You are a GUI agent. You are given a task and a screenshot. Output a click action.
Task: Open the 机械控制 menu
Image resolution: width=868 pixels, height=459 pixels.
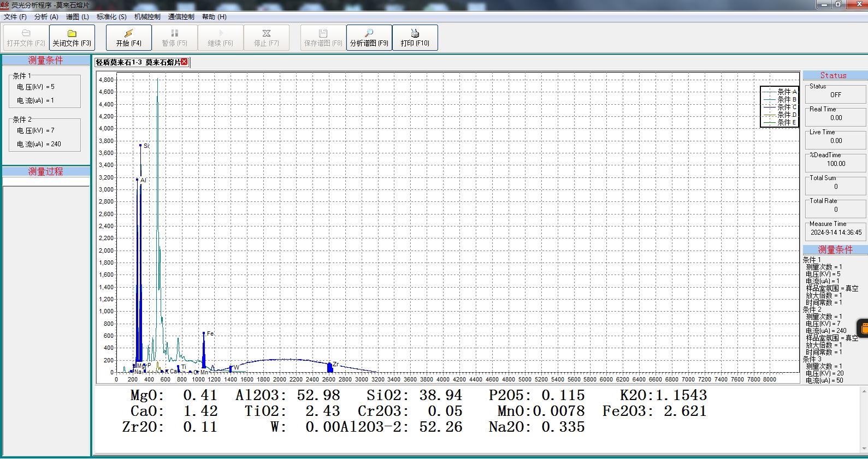point(147,17)
